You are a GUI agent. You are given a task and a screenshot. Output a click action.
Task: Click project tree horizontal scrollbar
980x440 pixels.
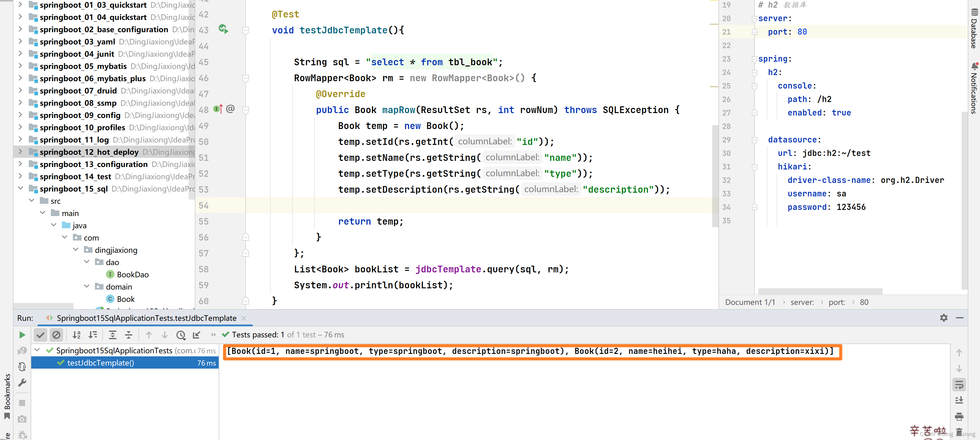pyautogui.click(x=43, y=306)
